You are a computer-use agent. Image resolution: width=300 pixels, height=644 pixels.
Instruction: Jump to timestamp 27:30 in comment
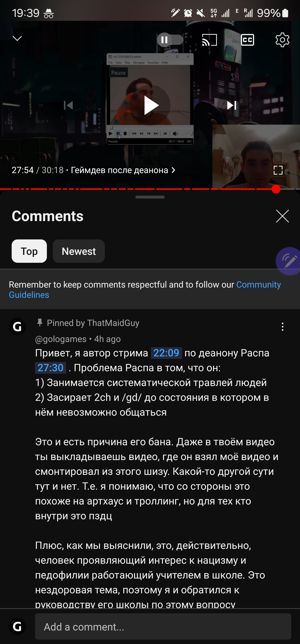pyautogui.click(x=50, y=368)
